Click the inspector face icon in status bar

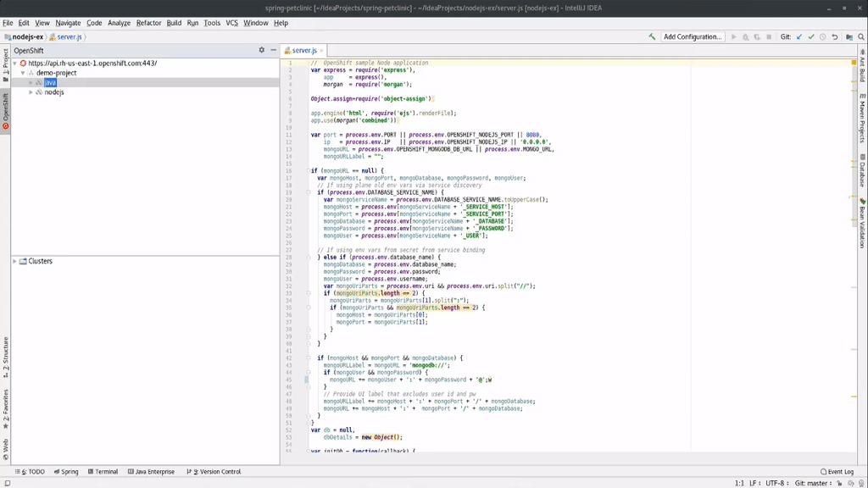click(851, 483)
